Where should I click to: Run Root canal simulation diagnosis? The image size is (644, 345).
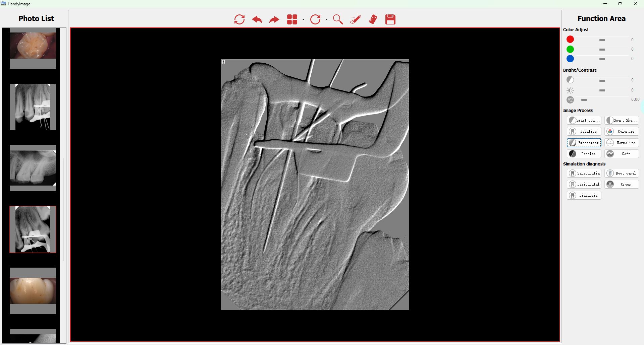622,173
